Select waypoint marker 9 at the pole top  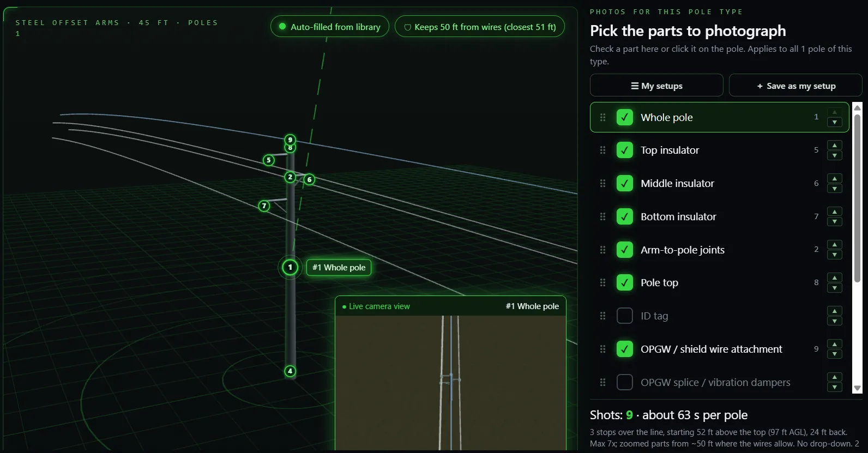[290, 140]
